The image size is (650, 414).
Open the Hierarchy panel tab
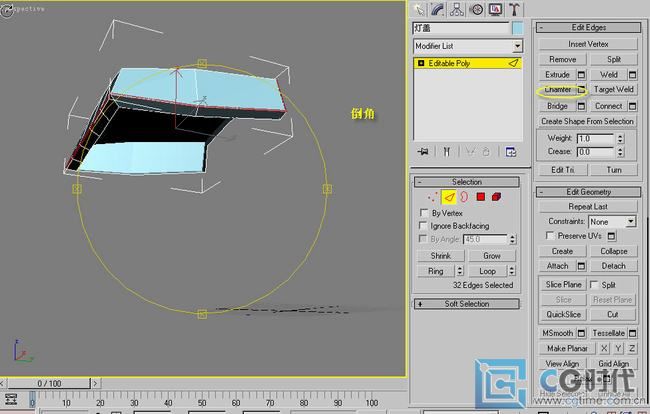[x=457, y=9]
